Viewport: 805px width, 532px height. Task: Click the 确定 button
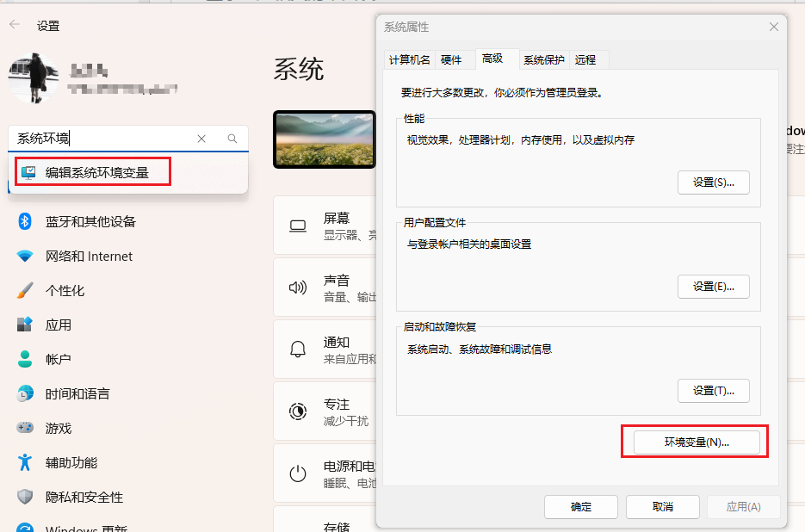tap(580, 507)
